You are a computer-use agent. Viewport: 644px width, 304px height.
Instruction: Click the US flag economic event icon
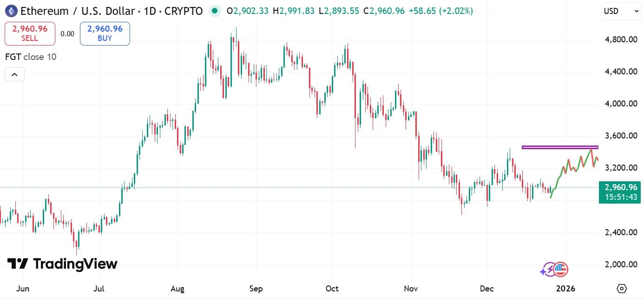561,269
